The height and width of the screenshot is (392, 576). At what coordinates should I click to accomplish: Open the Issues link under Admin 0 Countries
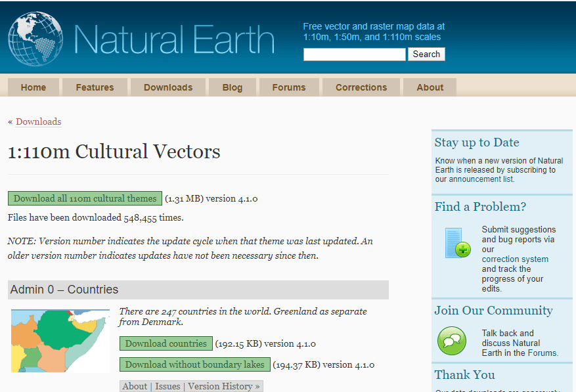tap(167, 386)
